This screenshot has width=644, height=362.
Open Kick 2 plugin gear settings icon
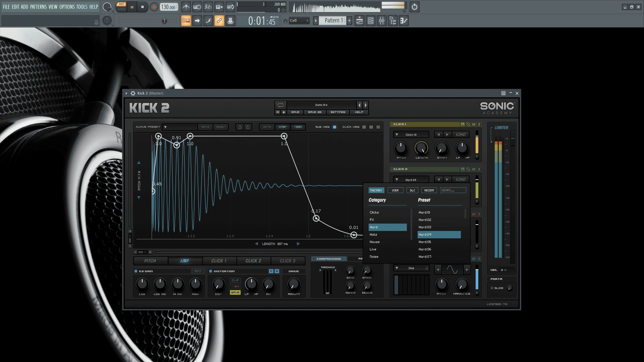point(133,93)
